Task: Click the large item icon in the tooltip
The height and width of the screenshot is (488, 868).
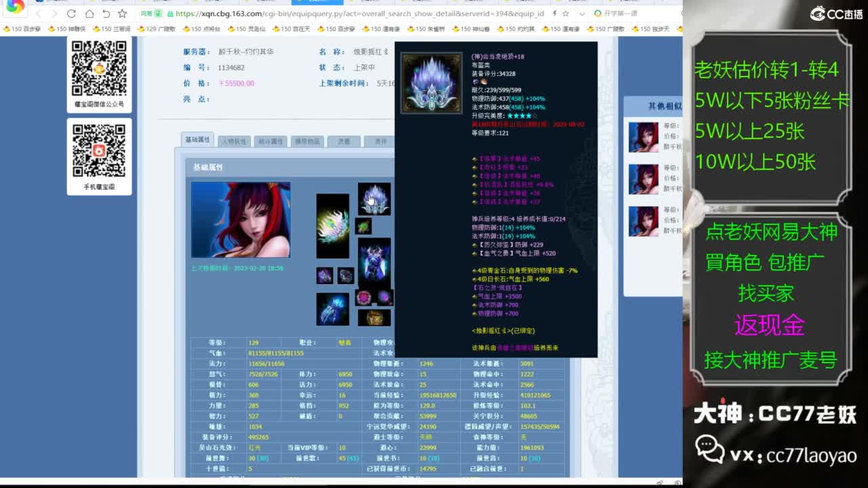Action: coord(431,83)
